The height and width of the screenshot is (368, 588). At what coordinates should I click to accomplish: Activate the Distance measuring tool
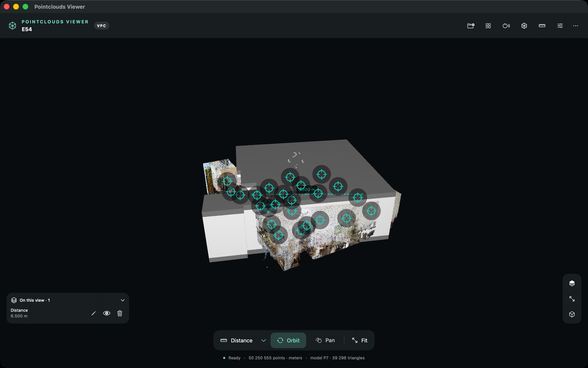[237, 340]
